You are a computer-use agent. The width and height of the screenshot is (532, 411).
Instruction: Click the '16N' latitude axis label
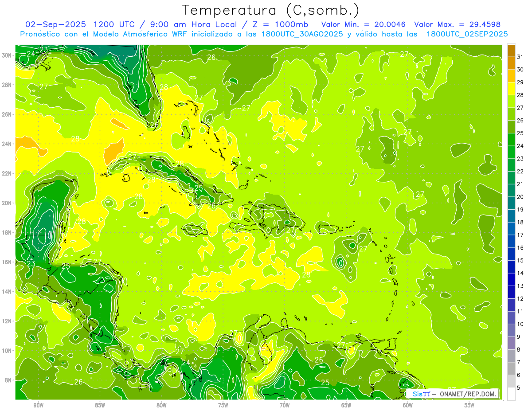(7, 262)
